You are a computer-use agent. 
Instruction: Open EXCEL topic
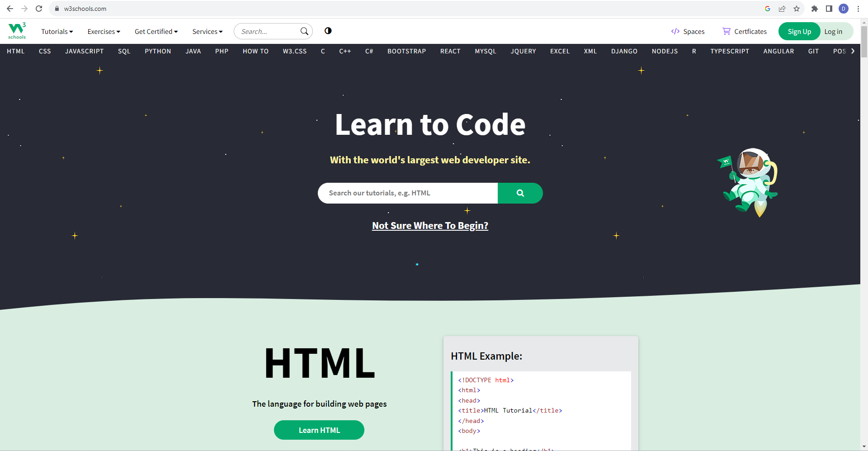click(x=560, y=51)
